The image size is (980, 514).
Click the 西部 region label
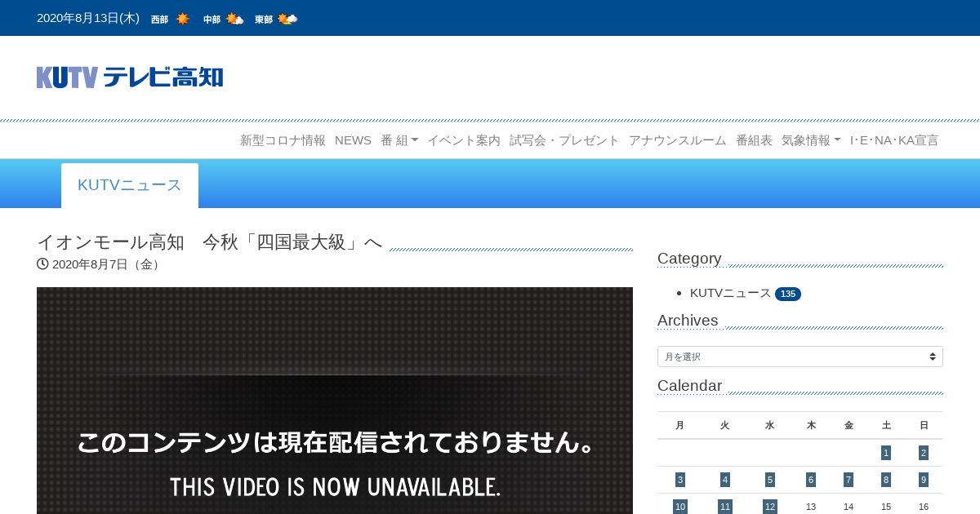click(159, 20)
